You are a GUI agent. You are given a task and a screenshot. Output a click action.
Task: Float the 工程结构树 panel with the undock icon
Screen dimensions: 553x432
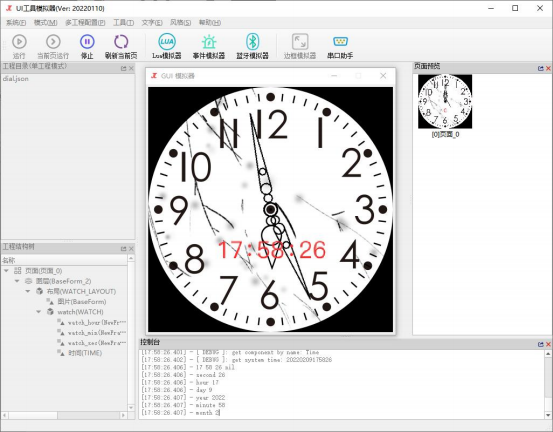pyautogui.click(x=123, y=249)
